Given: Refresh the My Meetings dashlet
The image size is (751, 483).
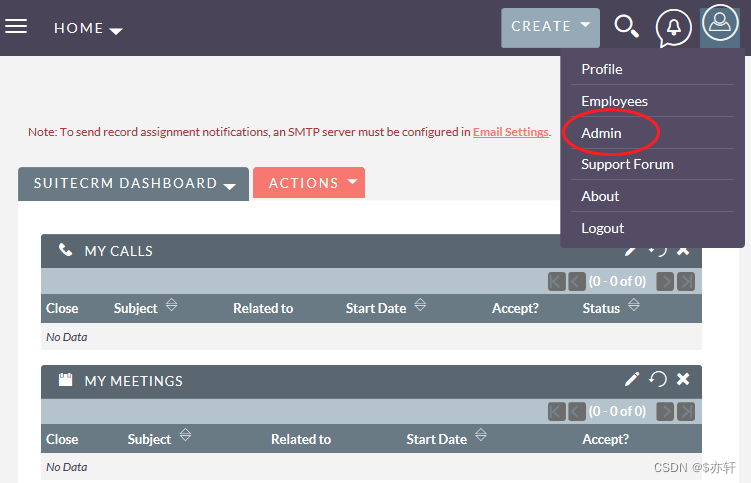Looking at the screenshot, I should pyautogui.click(x=658, y=379).
